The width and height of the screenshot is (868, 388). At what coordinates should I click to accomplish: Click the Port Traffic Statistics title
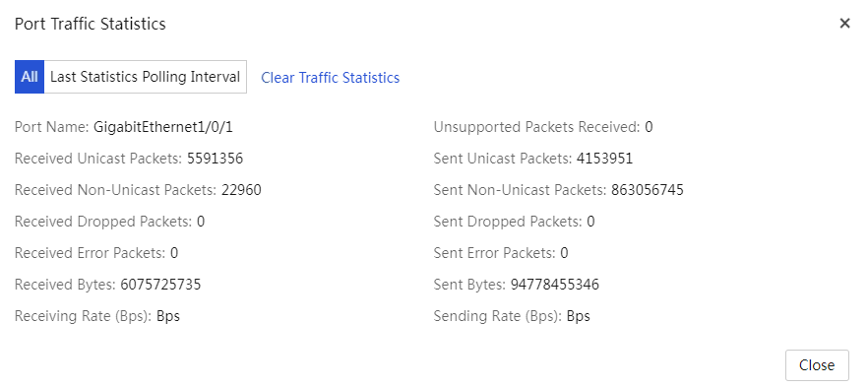click(91, 25)
